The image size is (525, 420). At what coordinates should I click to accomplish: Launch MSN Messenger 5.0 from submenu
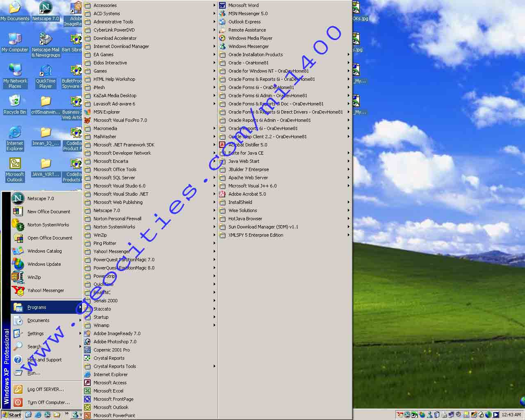[x=285, y=14]
